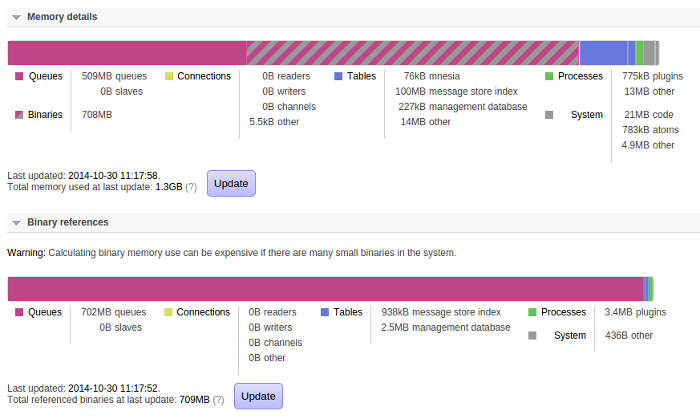Click the solid pink Queues segment of memory bar
The image size is (700, 419).
[127, 53]
